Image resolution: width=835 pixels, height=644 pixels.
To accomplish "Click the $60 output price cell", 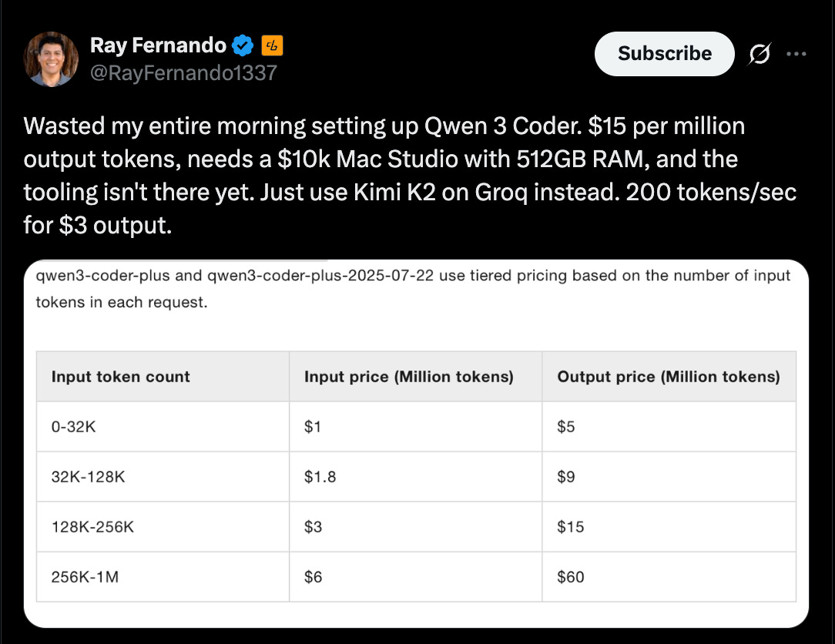I will click(x=669, y=577).
